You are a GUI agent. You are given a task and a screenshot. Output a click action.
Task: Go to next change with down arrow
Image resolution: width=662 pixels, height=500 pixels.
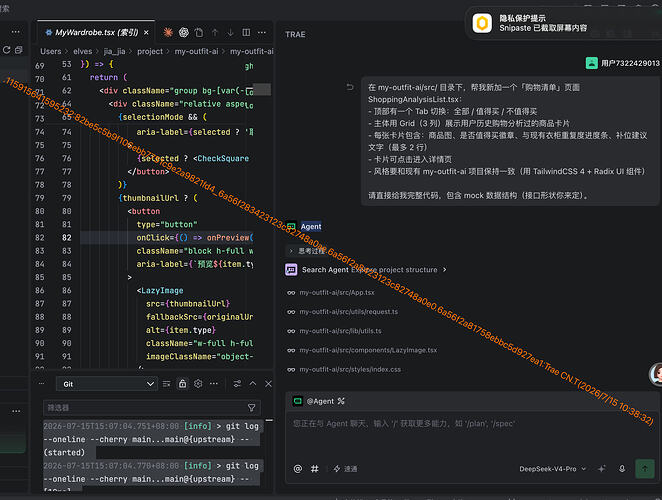[231, 33]
